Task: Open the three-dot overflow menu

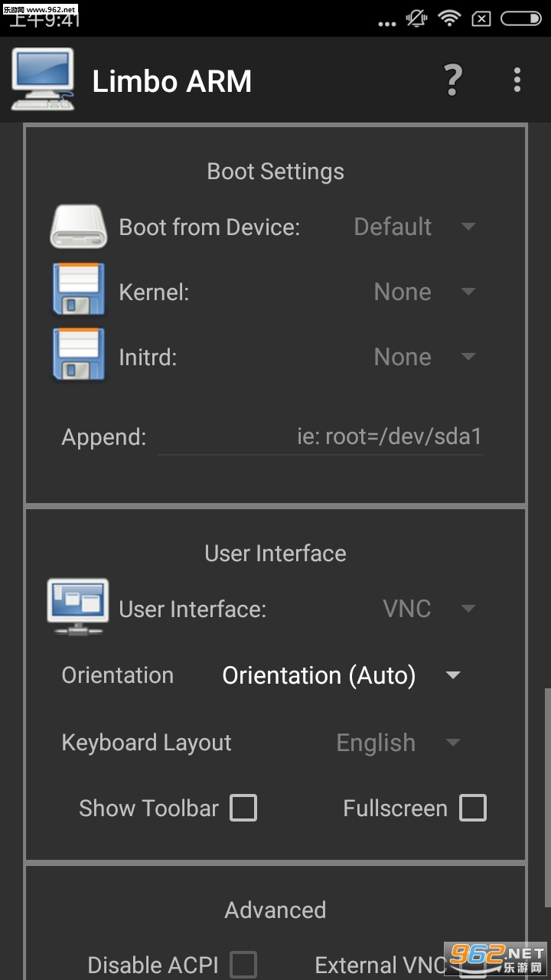Action: pyautogui.click(x=517, y=80)
